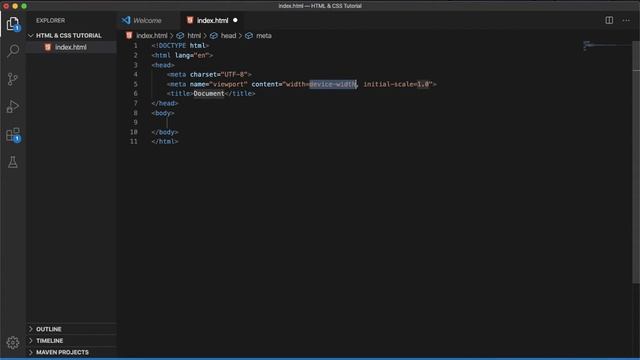
Task: Click line number 11 in gutter
Action: tap(134, 142)
